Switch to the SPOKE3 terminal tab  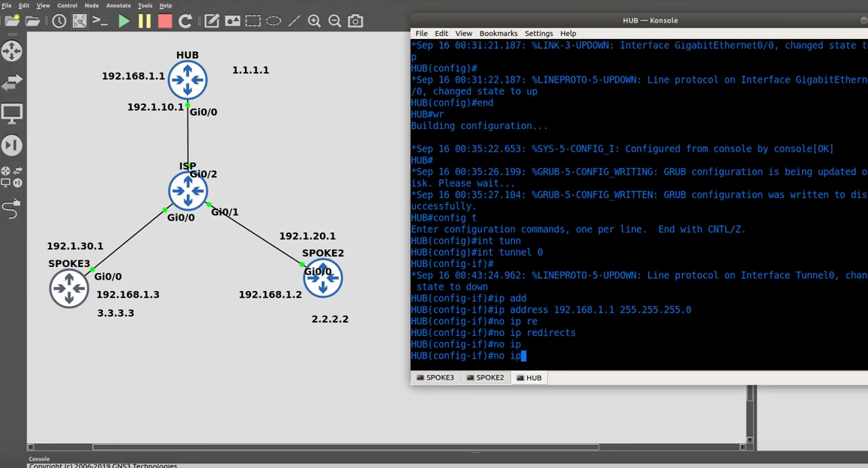point(435,378)
